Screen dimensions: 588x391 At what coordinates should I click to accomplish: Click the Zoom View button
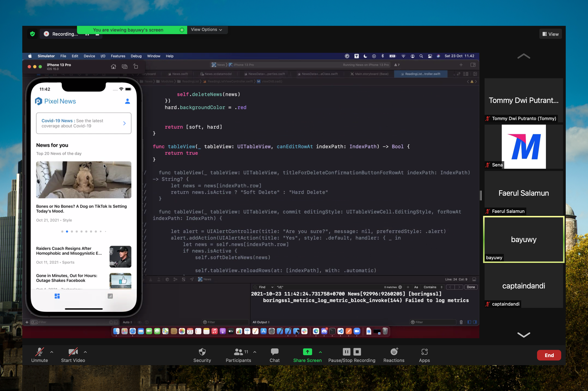coord(550,34)
